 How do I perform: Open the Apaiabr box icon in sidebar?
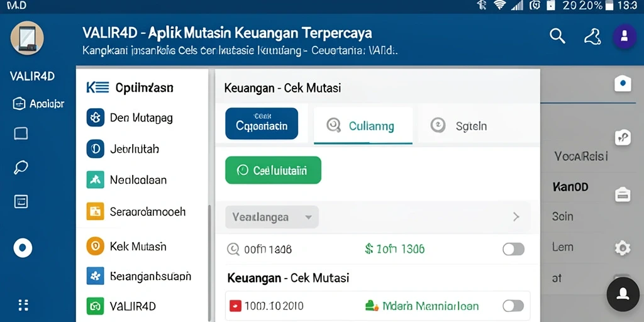coord(19,104)
